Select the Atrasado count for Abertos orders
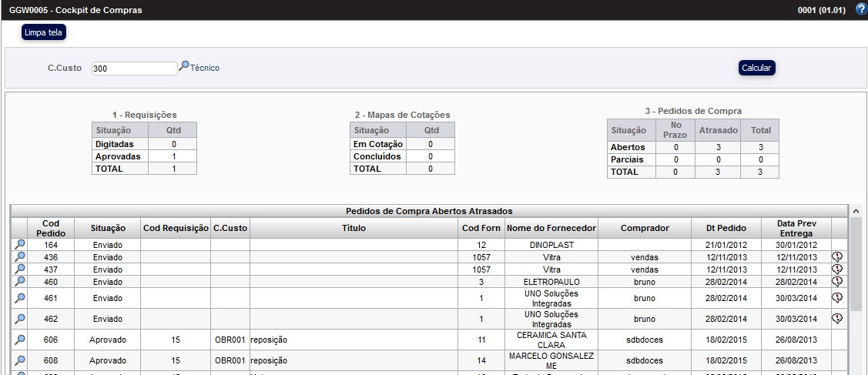Viewport: 868px width, 375px height. point(718,147)
